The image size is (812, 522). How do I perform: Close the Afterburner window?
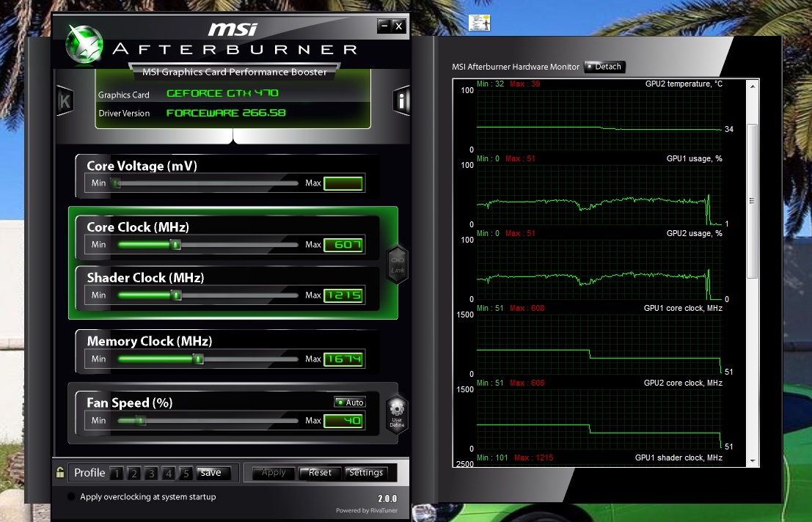398,26
